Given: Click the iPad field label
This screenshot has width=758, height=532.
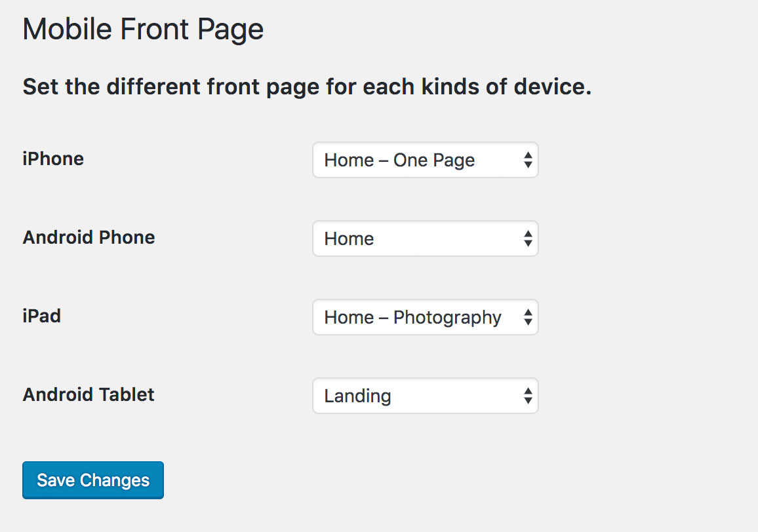Looking at the screenshot, I should (x=41, y=316).
